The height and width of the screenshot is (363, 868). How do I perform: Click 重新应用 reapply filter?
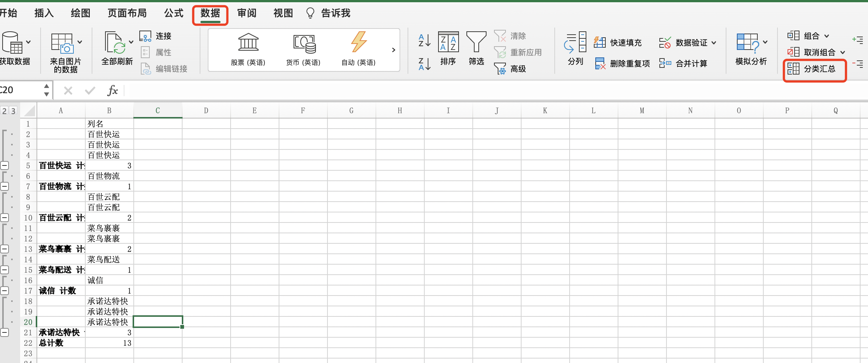[518, 52]
